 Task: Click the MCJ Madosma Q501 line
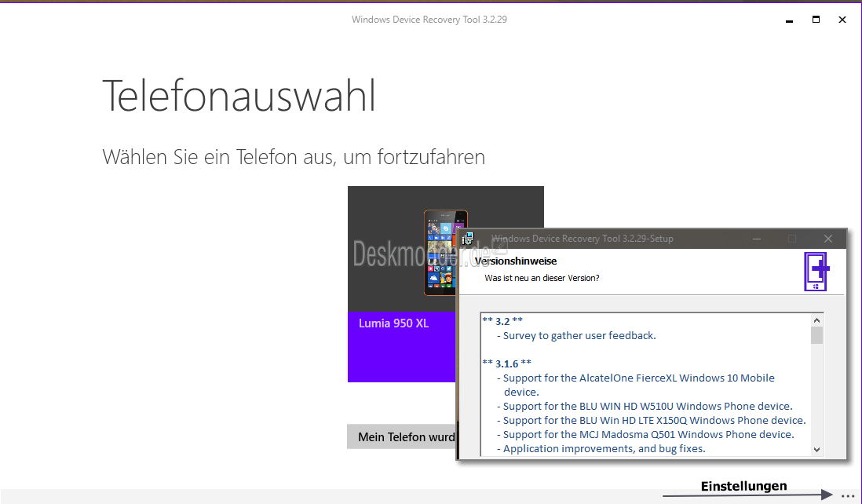645,434
